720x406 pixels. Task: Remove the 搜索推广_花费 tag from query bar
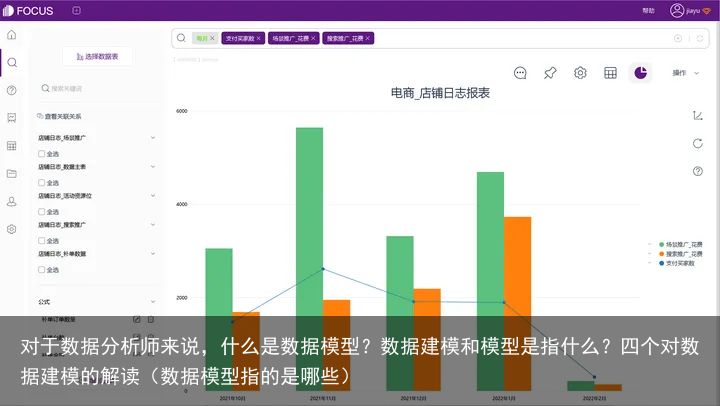pyautogui.click(x=368, y=38)
